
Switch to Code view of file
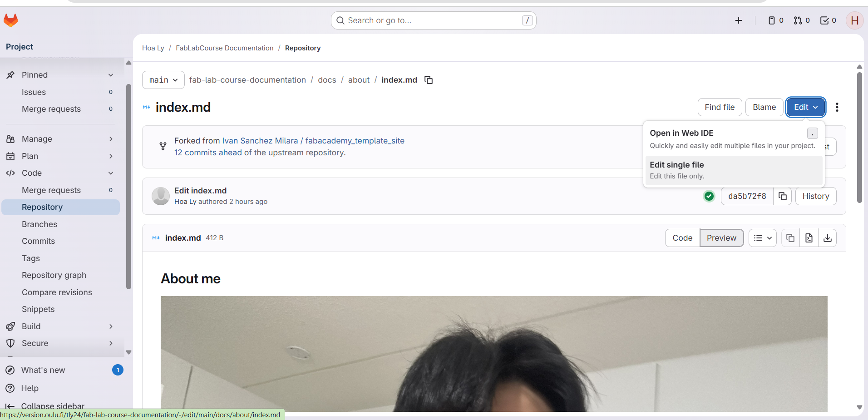[x=682, y=238]
